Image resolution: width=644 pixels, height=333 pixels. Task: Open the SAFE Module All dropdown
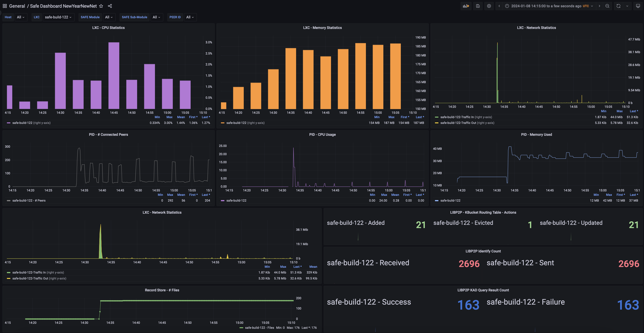coord(109,17)
